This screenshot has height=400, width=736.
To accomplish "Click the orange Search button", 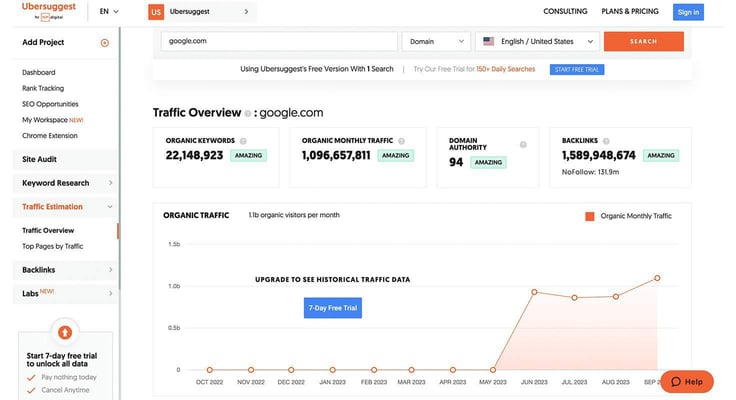I will coord(644,41).
